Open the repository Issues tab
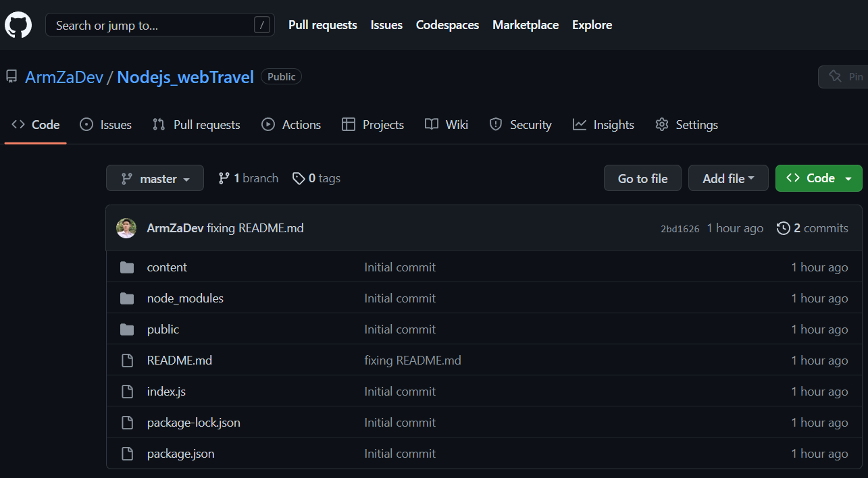This screenshot has width=868, height=478. [105, 124]
